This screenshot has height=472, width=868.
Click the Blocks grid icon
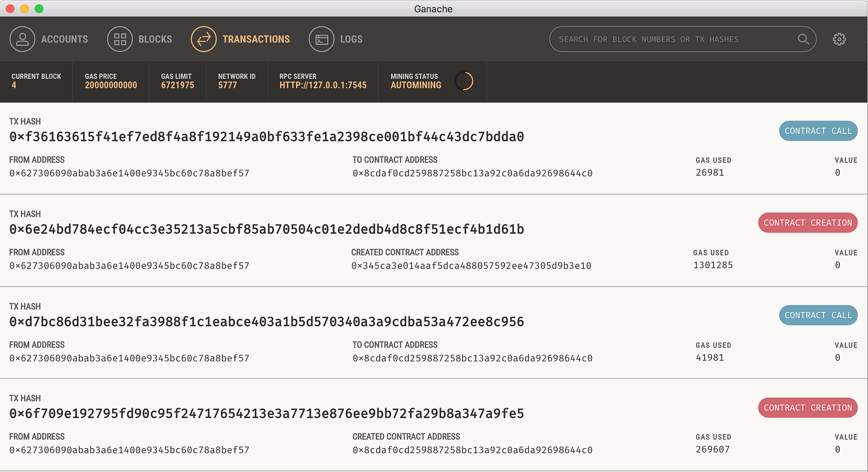click(x=120, y=39)
